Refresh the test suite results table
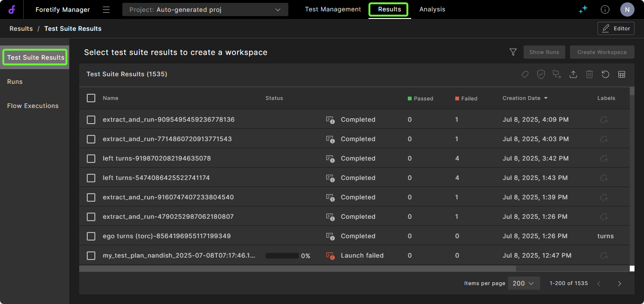644x304 pixels. pyautogui.click(x=606, y=74)
